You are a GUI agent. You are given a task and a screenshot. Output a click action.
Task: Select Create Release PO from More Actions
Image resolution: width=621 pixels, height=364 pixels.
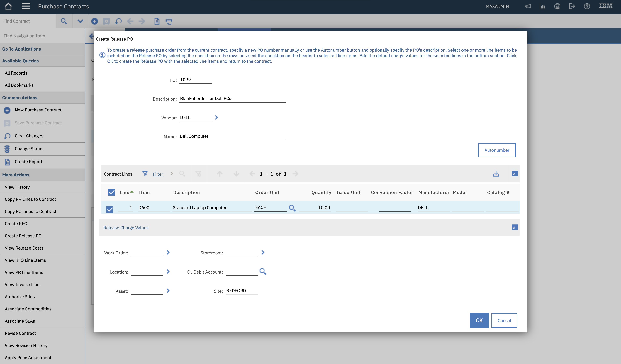point(23,236)
